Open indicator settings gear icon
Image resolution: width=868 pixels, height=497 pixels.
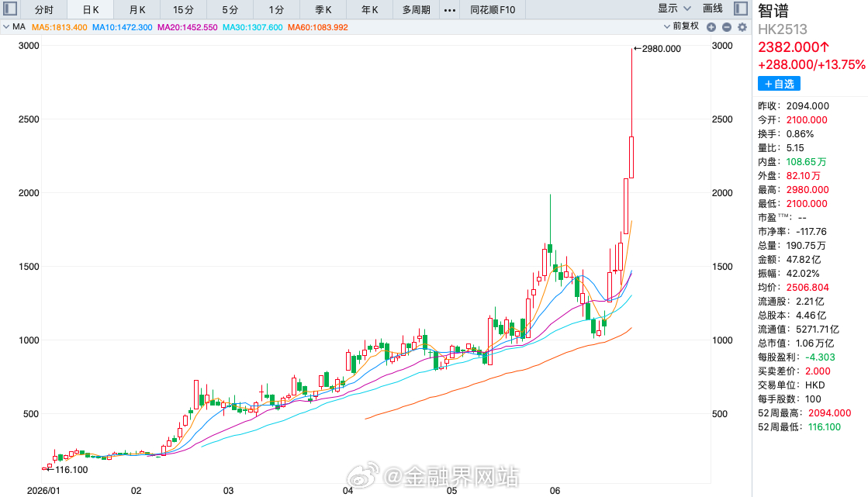742,27
